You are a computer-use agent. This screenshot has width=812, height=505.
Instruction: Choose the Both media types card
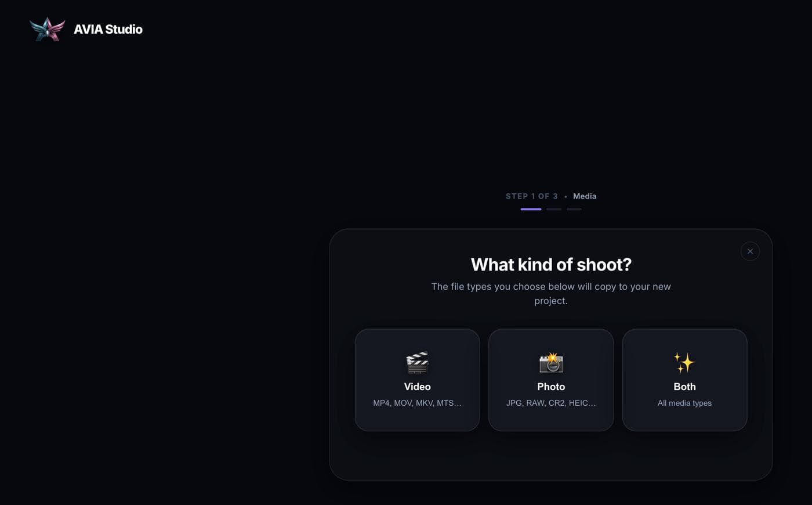684,380
